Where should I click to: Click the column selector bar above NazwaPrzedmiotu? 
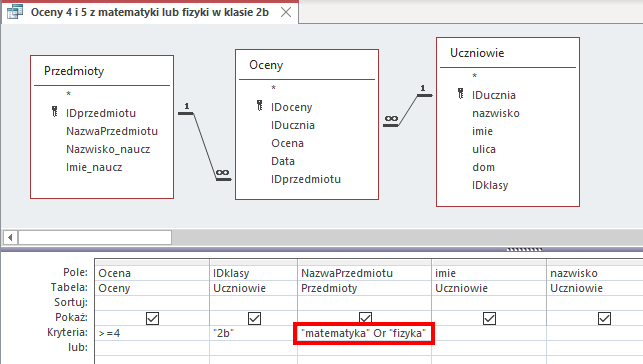(365, 262)
